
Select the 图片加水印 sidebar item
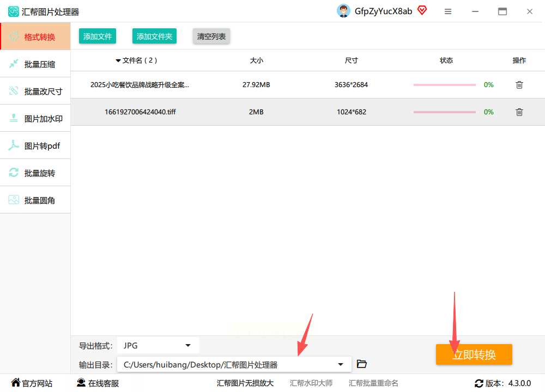click(35, 118)
